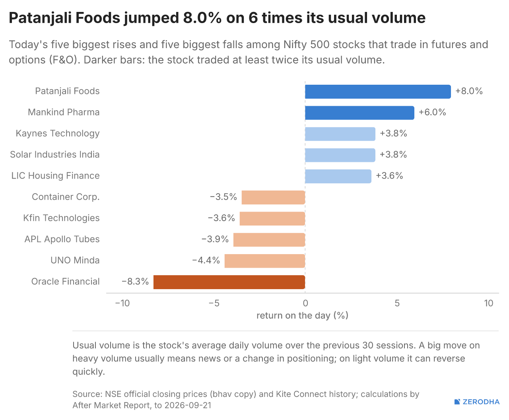Viewport: 509px width, 420px height.
Task: Click the APL Apollo Tubes bar
Action: [x=269, y=240]
